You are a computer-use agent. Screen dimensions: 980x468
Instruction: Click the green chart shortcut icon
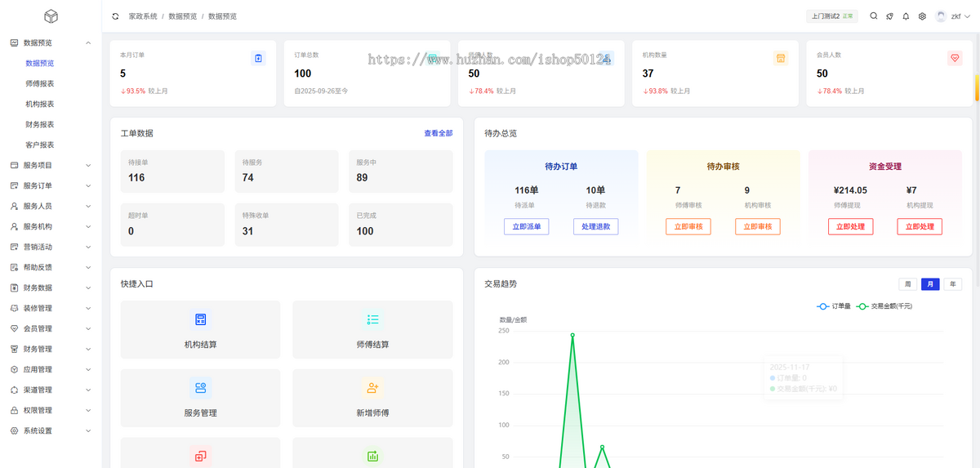[372, 456]
